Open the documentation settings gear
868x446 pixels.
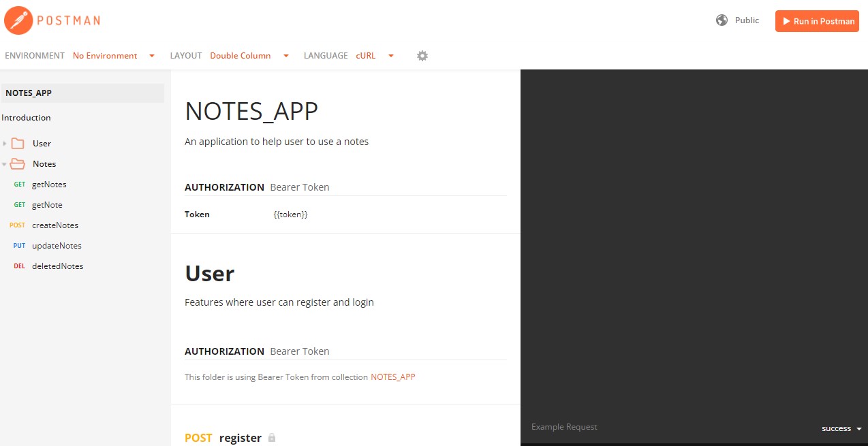click(422, 56)
